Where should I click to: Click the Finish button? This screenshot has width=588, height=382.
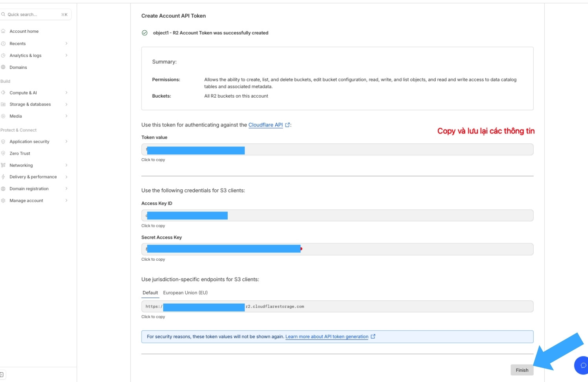522,370
